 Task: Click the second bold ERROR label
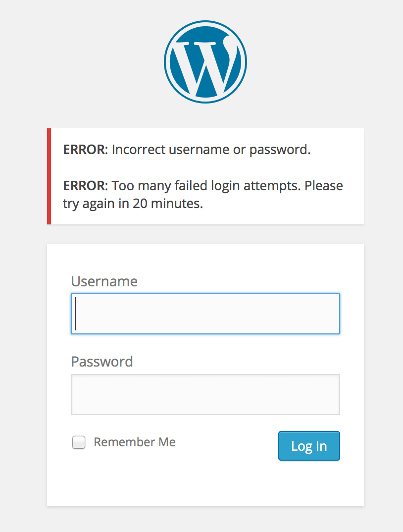(x=86, y=186)
